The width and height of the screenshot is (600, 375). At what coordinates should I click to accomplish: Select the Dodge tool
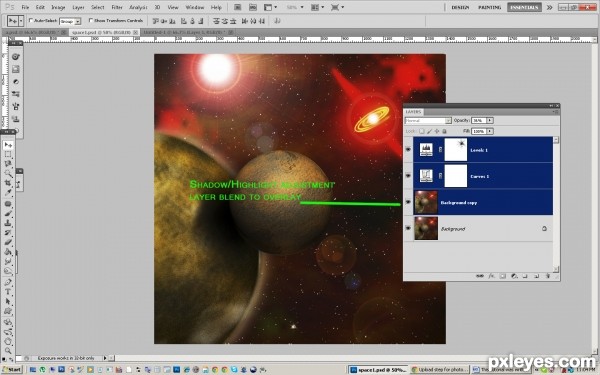pos(8,271)
